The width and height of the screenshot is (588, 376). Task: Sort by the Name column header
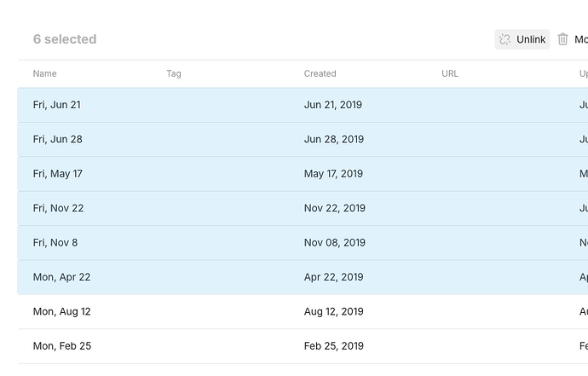44,73
